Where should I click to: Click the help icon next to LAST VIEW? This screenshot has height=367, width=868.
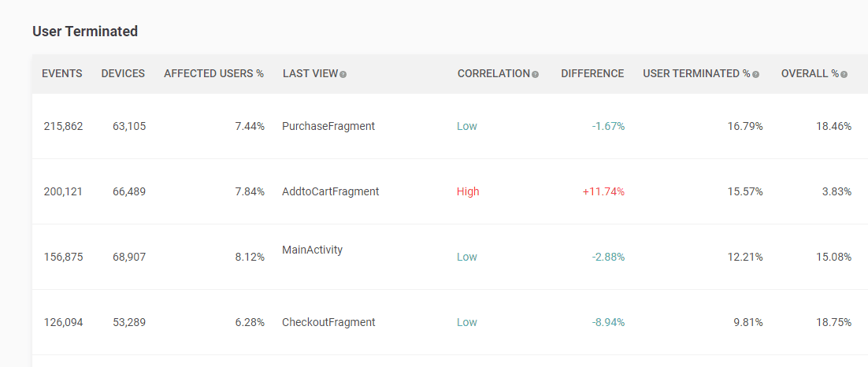343,75
